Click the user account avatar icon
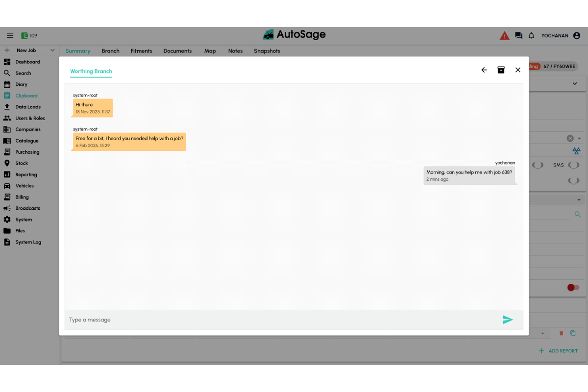Viewport: 588px width, 392px height. [577, 36]
